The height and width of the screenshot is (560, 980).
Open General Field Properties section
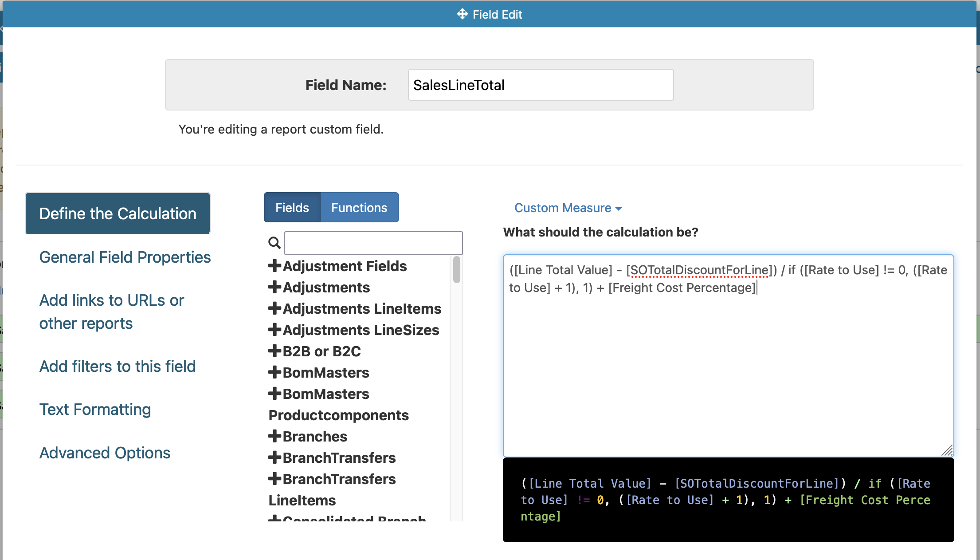pos(125,257)
